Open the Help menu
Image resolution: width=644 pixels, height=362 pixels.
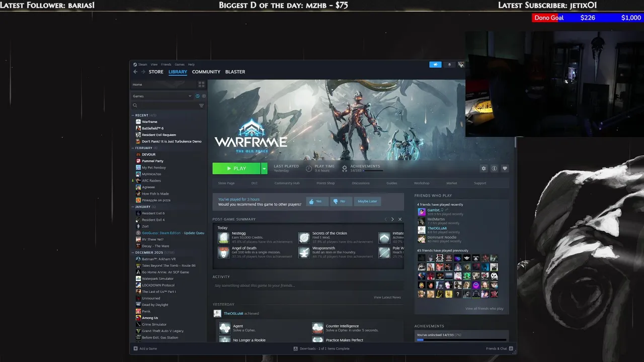point(191,64)
